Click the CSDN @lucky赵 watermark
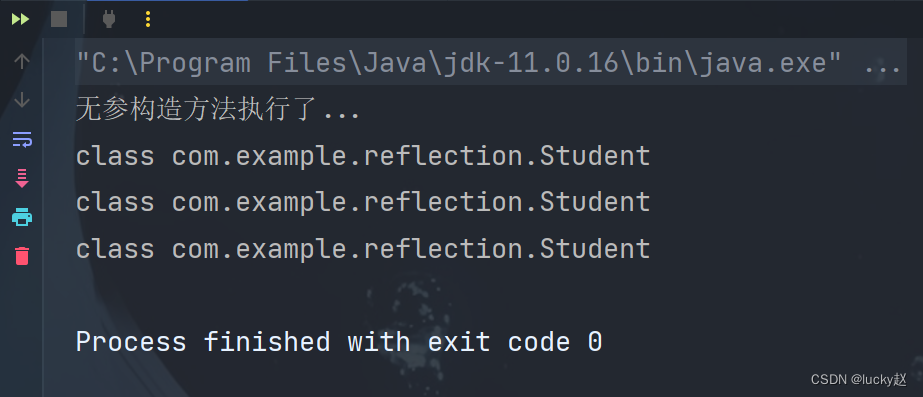This screenshot has width=923, height=397. point(859,379)
